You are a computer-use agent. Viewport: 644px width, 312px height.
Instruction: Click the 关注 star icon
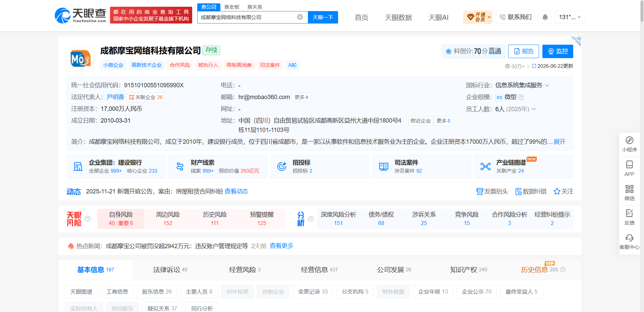557,191
